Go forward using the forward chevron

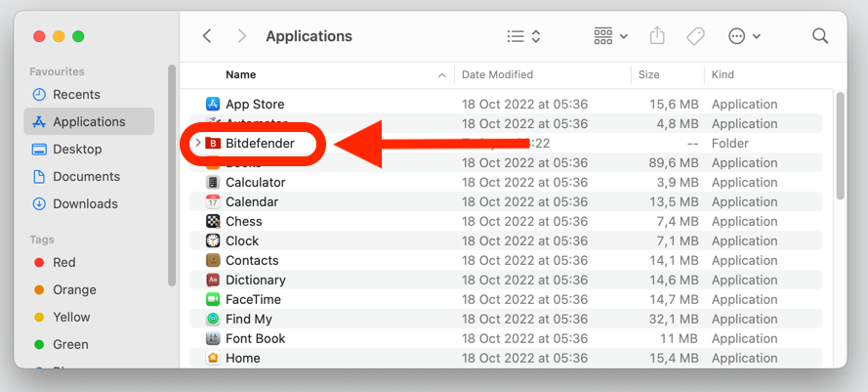coord(241,36)
